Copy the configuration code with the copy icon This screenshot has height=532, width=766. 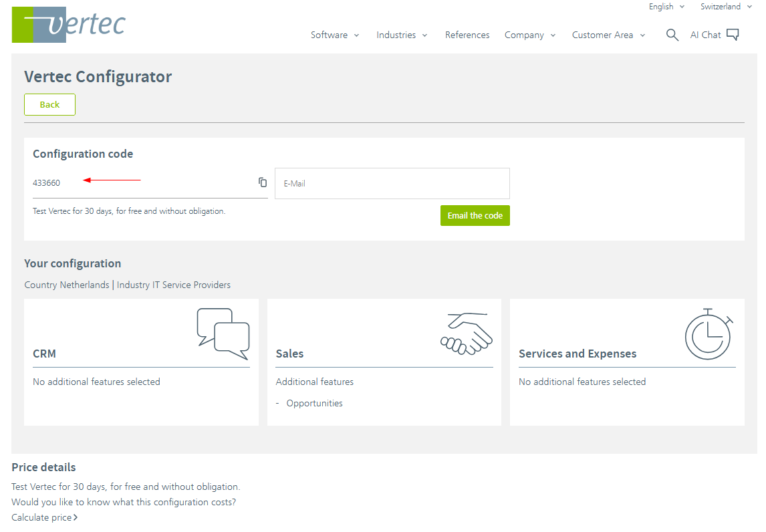point(263,182)
